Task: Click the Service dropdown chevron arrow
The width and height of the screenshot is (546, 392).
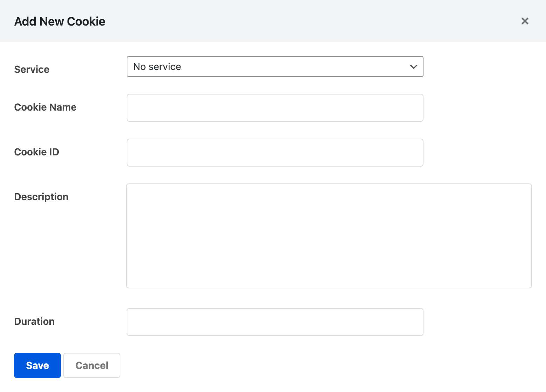Action: (413, 66)
